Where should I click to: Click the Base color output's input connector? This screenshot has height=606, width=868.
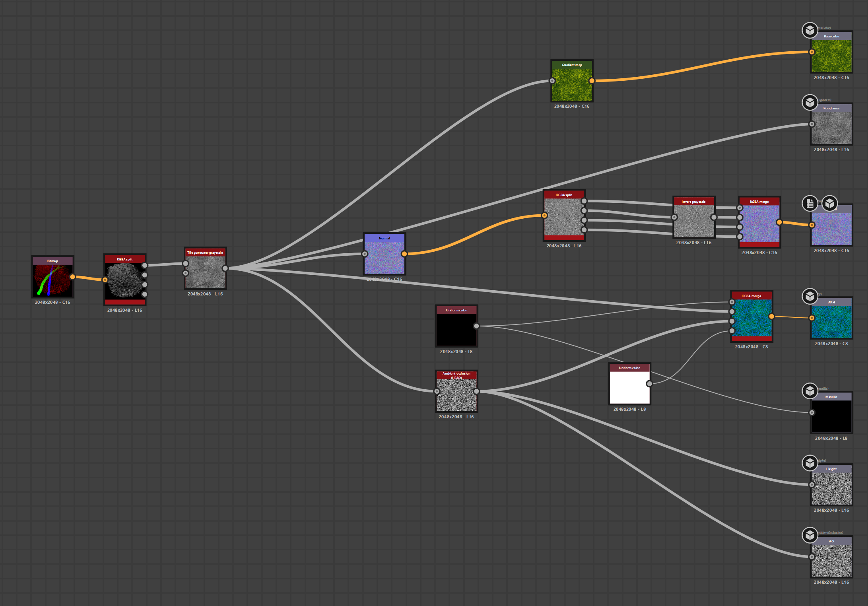point(812,52)
